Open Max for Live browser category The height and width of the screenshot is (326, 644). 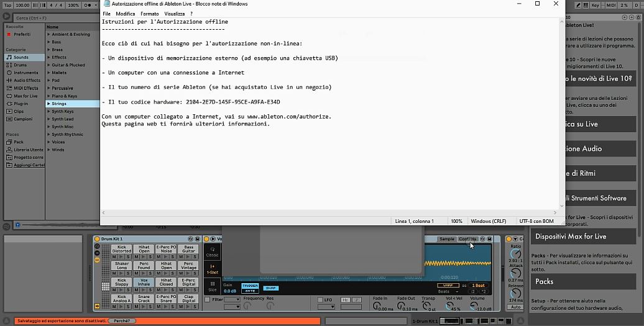[x=24, y=96]
